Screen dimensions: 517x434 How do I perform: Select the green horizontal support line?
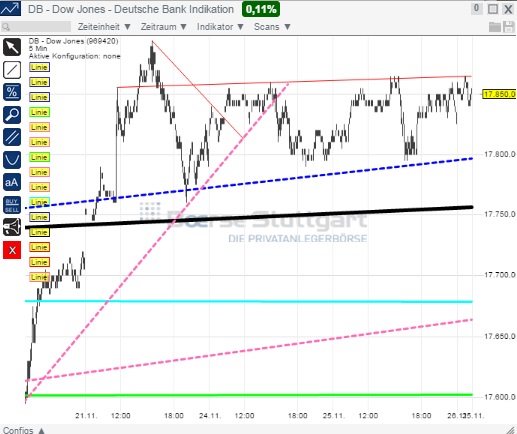click(249, 395)
